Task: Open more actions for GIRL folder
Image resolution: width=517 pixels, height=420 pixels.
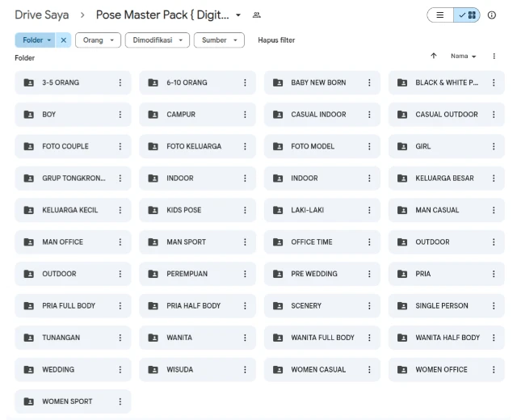Action: (494, 146)
